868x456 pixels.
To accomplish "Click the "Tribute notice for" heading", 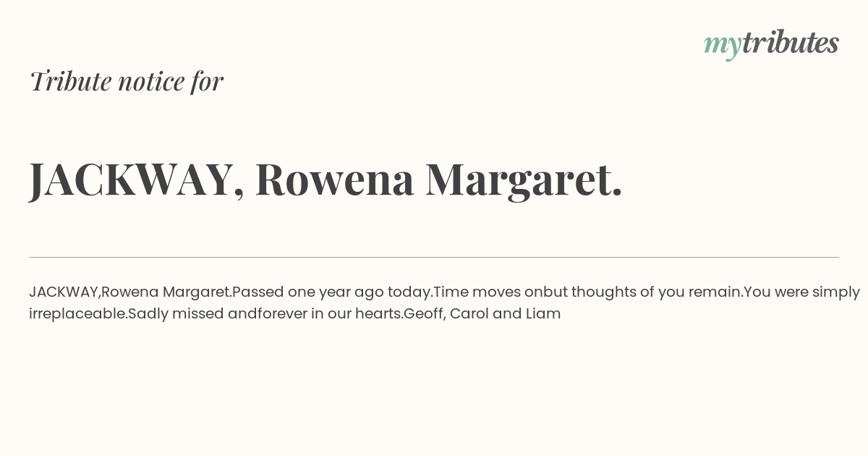I will (127, 81).
